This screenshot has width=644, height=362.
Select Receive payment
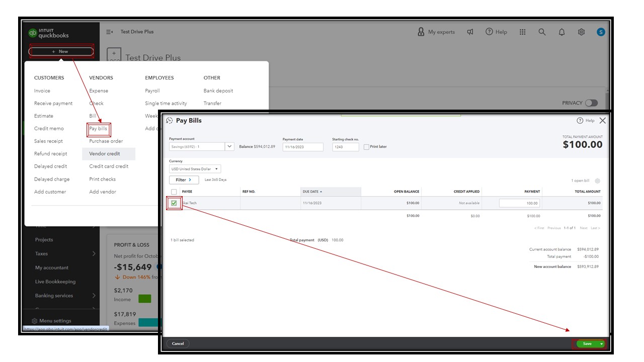click(x=53, y=104)
